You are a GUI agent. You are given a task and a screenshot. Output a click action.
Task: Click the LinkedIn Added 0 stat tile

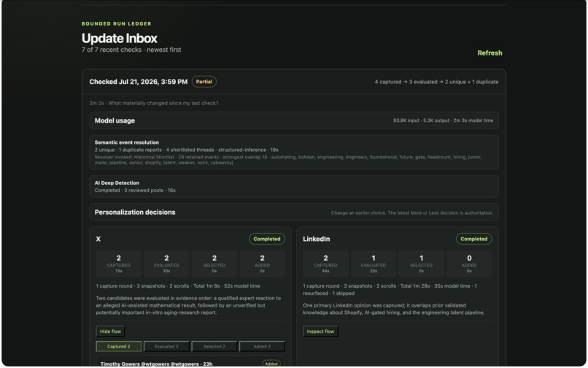tap(469, 264)
